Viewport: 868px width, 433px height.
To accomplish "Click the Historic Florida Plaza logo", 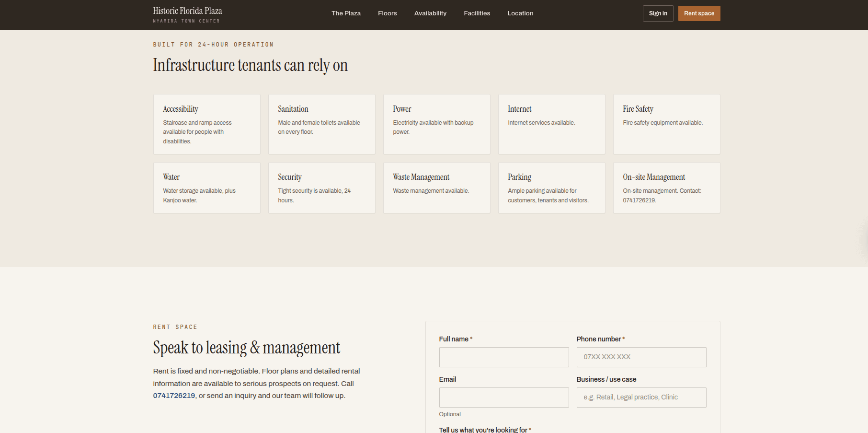I will click(x=187, y=11).
